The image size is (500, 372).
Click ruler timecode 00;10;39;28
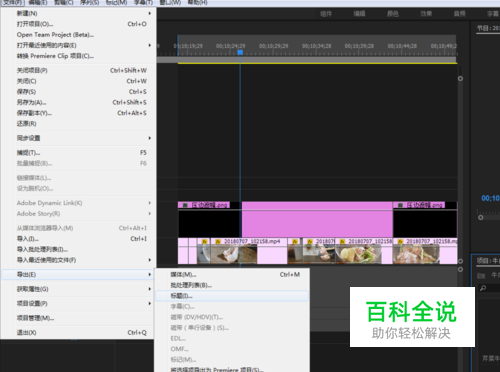[x=359, y=46]
